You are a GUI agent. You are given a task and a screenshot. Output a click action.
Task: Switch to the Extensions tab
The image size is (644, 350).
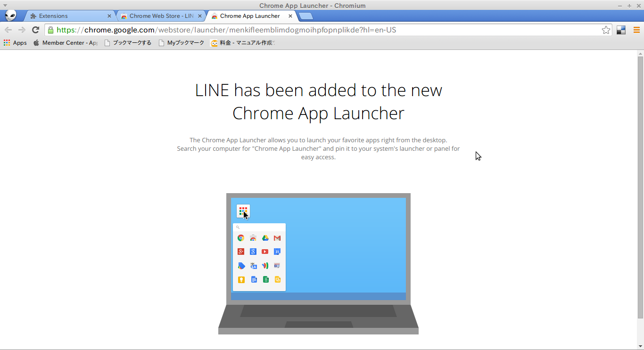pos(68,16)
